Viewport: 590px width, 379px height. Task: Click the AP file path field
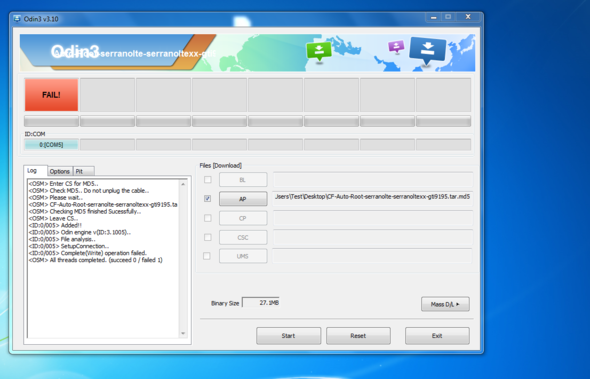373,198
